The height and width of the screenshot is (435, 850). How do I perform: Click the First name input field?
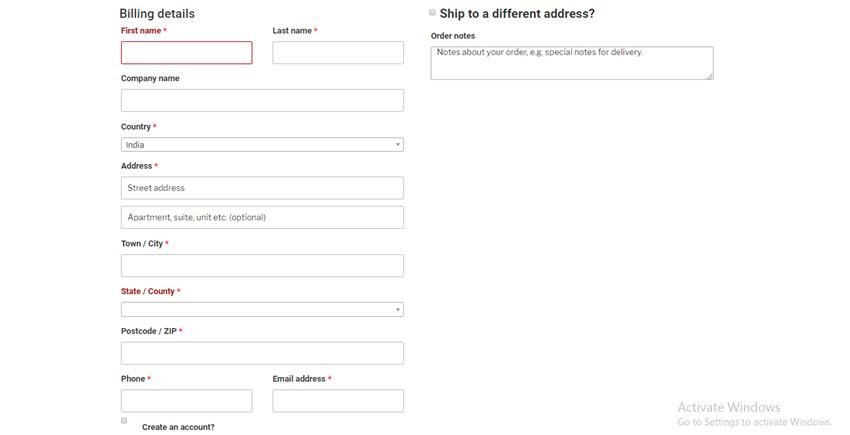186,52
